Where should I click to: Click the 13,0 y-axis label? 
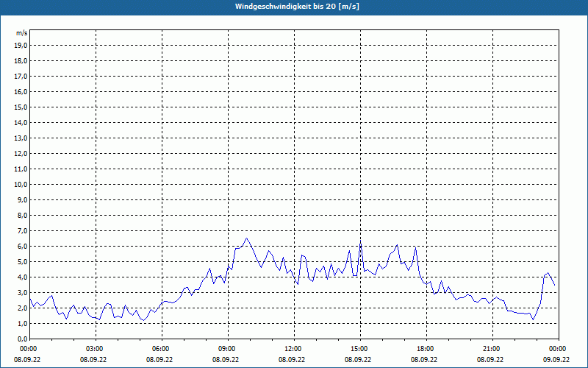(21, 138)
